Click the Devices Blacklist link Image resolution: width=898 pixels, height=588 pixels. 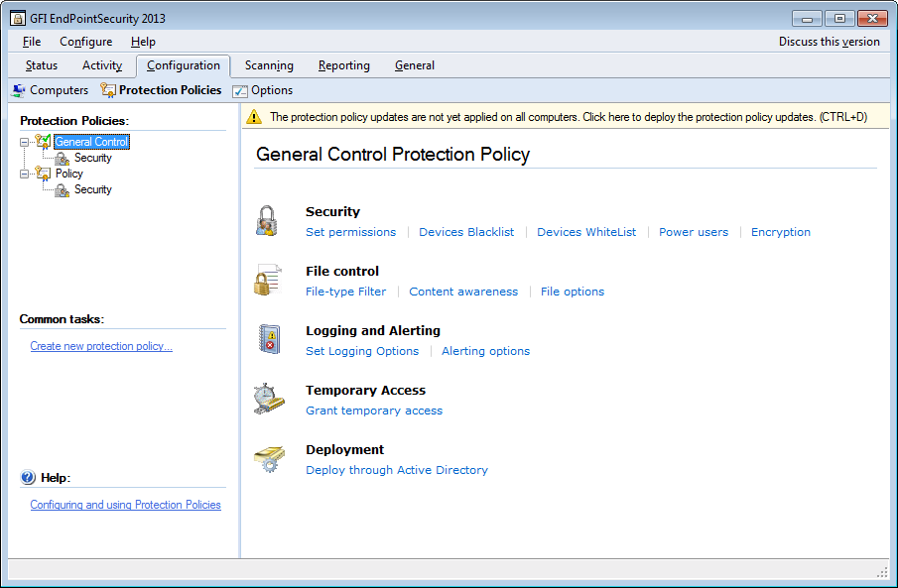coord(466,232)
